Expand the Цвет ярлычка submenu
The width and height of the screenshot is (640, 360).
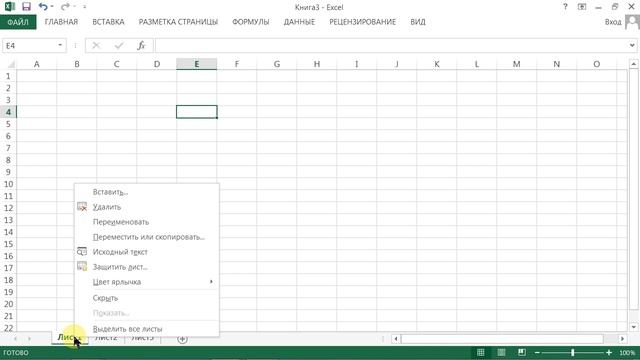(x=147, y=282)
